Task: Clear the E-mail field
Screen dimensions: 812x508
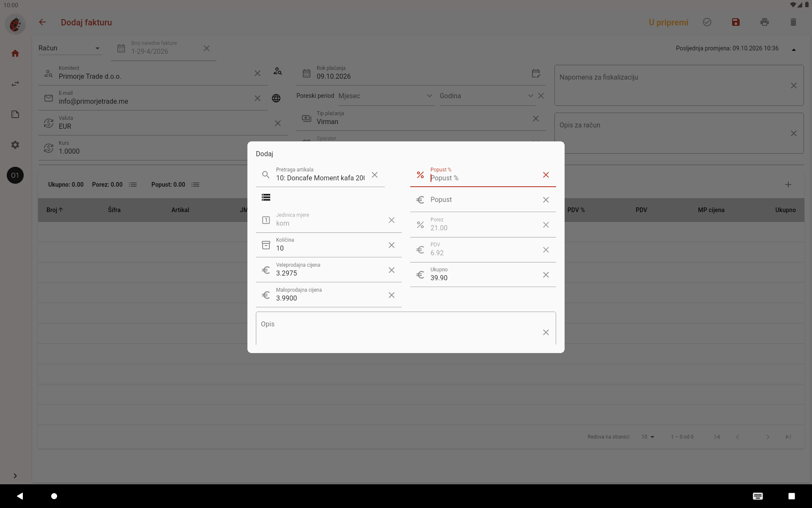Action: [258, 98]
